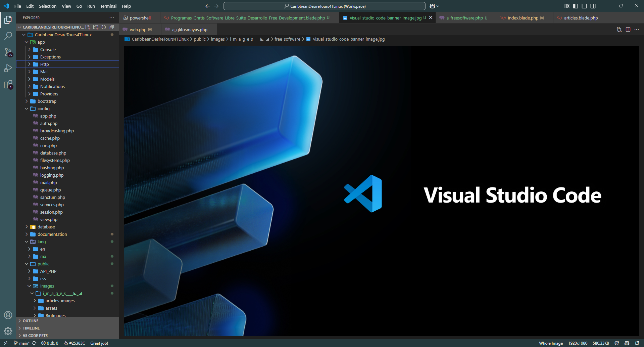Refresh the Explorer tree
This screenshot has height=347, width=644.
[x=104, y=27]
